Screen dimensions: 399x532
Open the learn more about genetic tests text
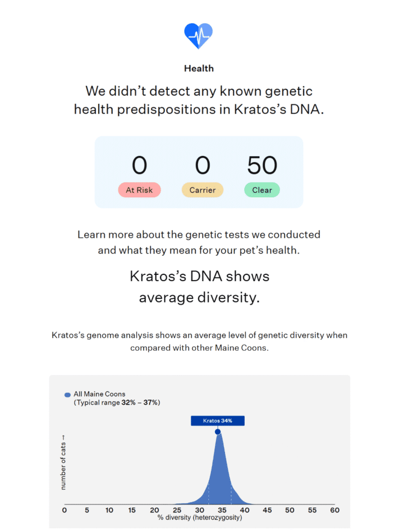[x=199, y=242]
